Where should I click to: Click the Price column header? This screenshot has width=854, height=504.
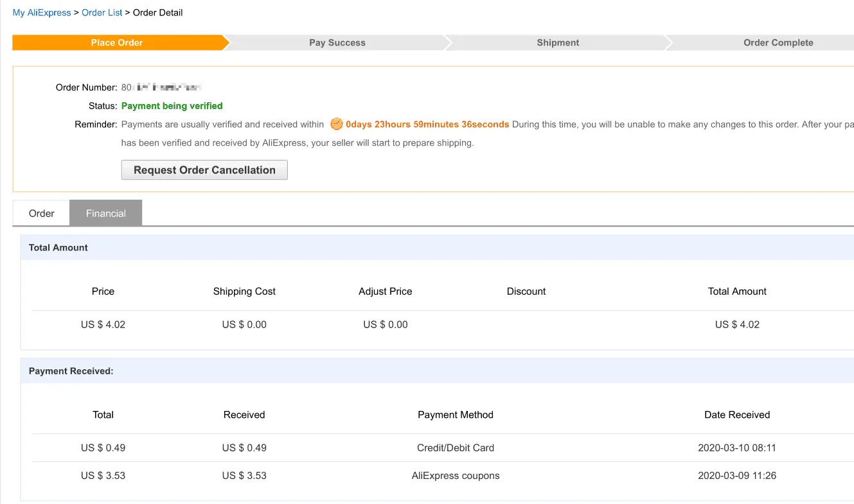103,291
